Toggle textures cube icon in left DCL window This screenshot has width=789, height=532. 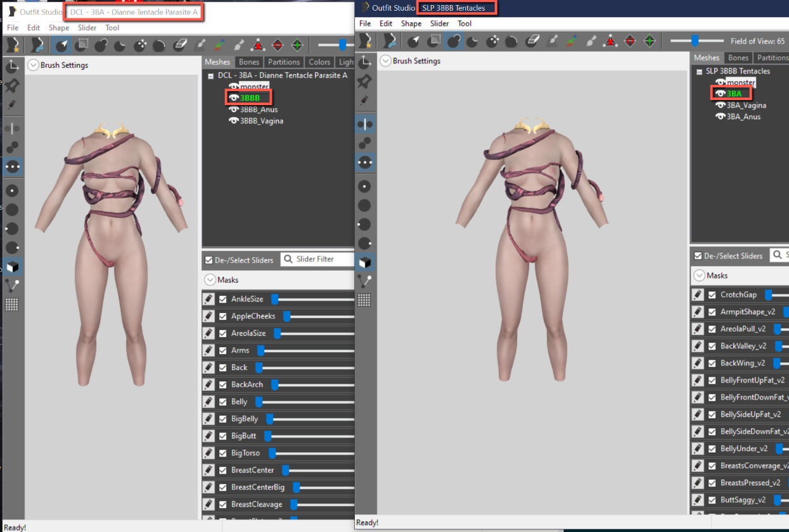pyautogui.click(x=12, y=266)
